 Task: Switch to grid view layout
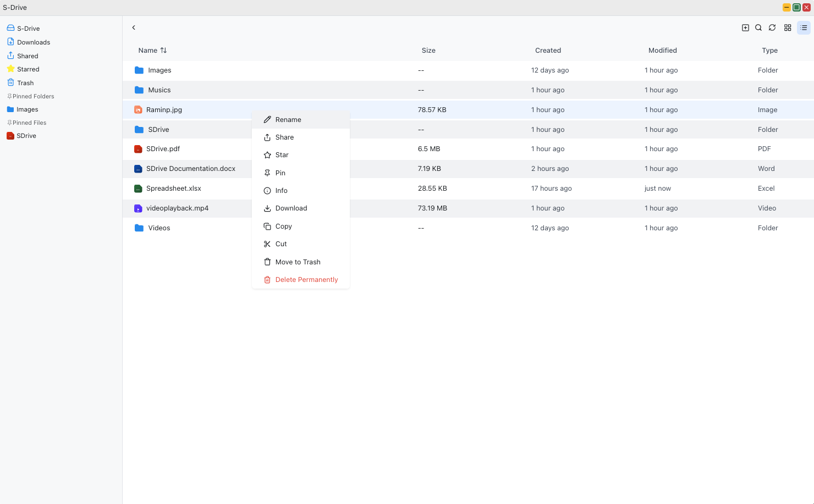point(788,27)
